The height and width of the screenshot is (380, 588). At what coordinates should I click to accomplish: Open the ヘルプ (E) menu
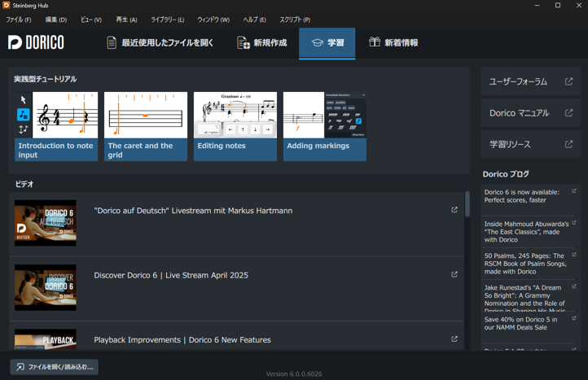254,20
